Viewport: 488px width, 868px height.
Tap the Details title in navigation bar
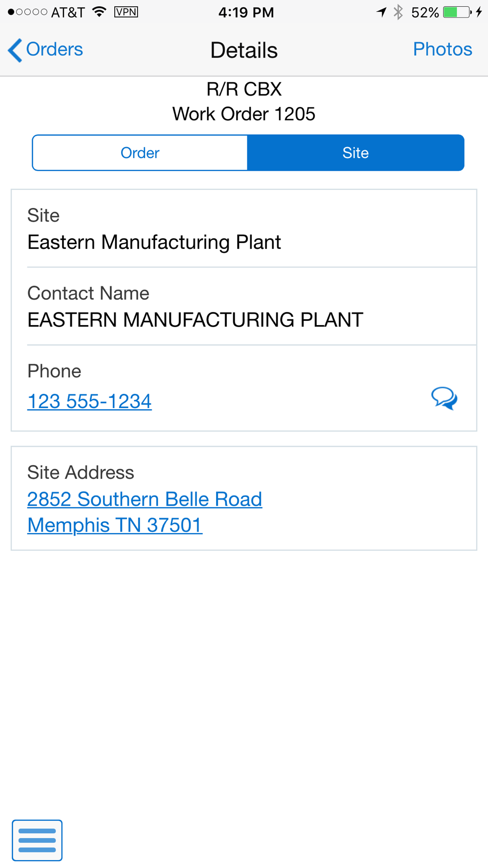[244, 50]
